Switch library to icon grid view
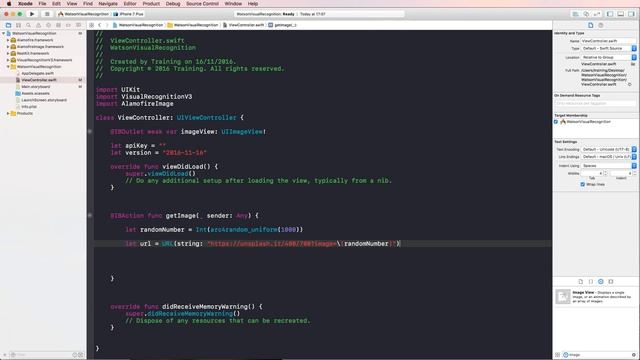Image resolution: width=640 pixels, height=360 pixels. click(558, 355)
